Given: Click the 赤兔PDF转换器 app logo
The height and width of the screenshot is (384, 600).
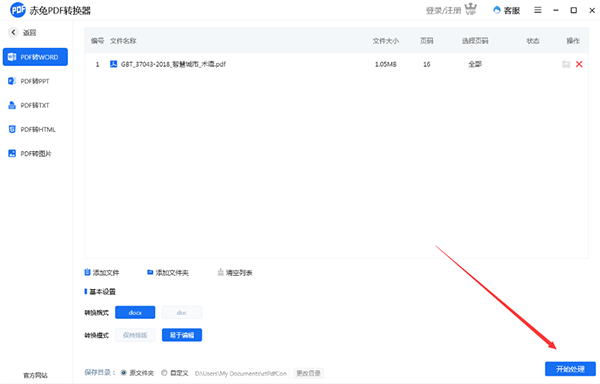Looking at the screenshot, I should coord(18,10).
